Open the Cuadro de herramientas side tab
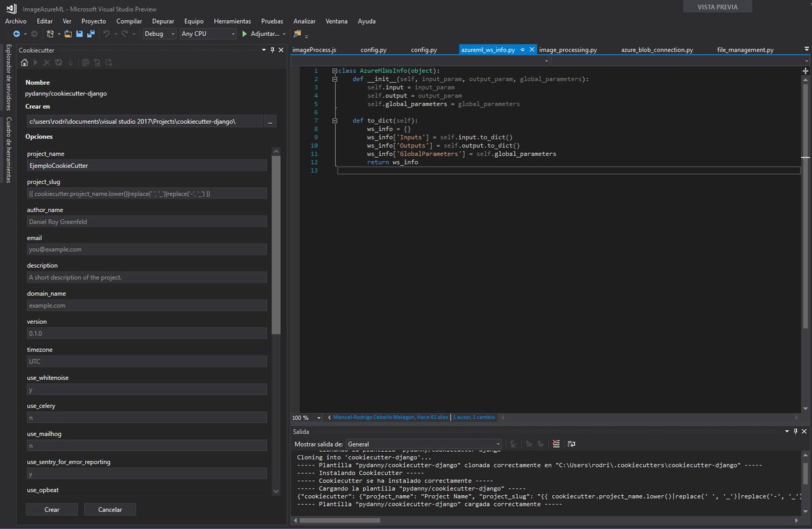Screen dimensions: 812x529 8,150
